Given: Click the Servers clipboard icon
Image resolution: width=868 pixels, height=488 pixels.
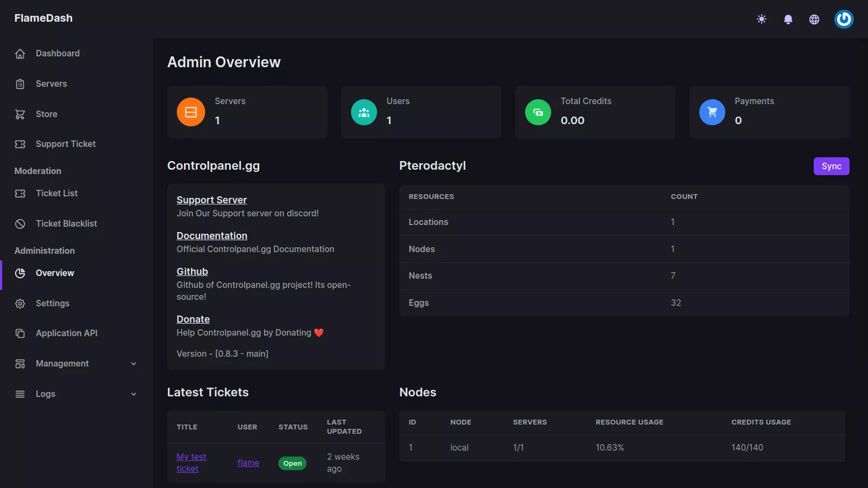Looking at the screenshot, I should pos(20,84).
